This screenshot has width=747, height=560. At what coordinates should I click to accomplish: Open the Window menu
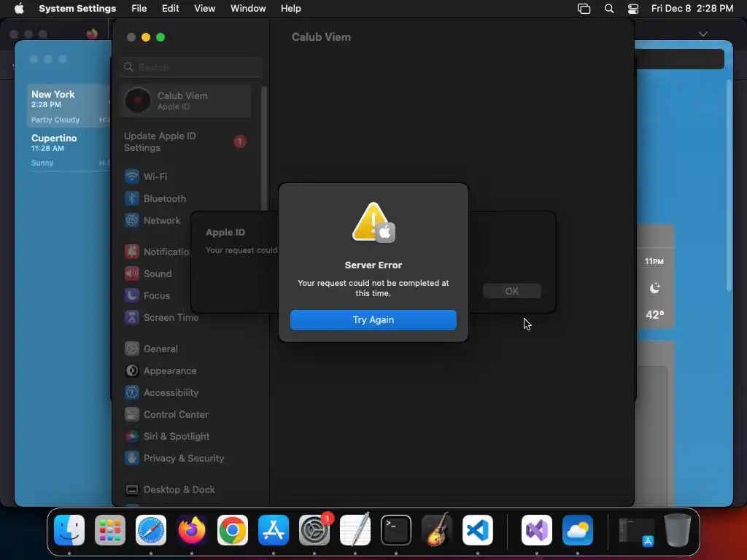point(248,9)
